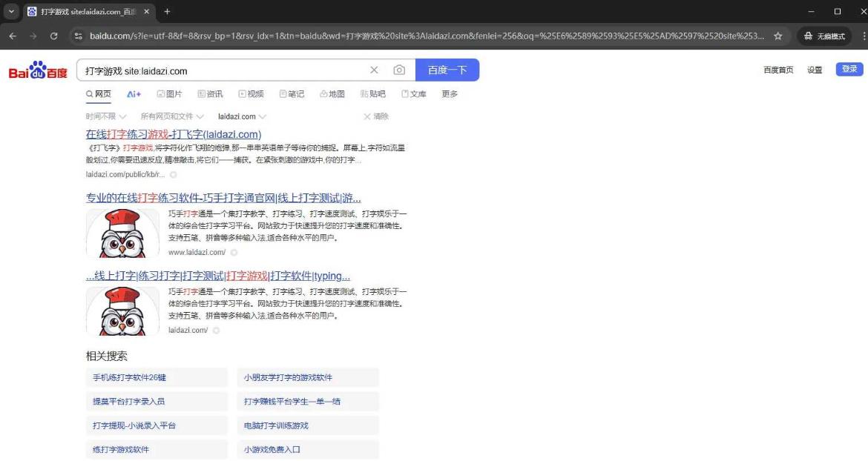
Task: Click icon beside laidazi.com/public/kb/r... URL
Action: point(174,175)
